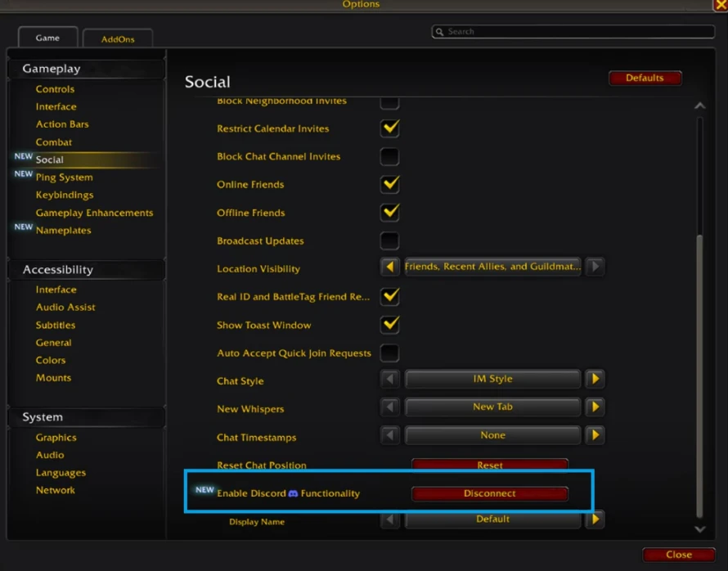Select previous Chat Style option
Viewport: 728px width, 571px height.
(389, 379)
